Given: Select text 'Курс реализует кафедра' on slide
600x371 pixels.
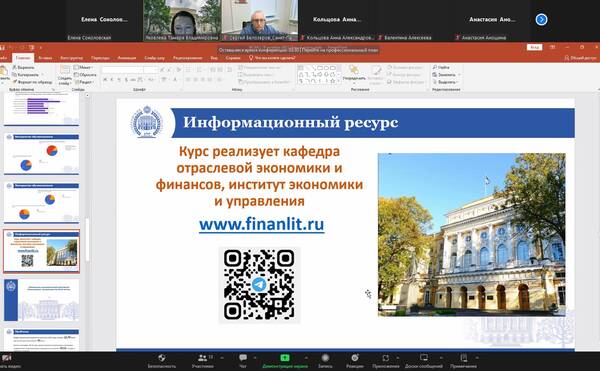Looking at the screenshot, I should [x=259, y=151].
